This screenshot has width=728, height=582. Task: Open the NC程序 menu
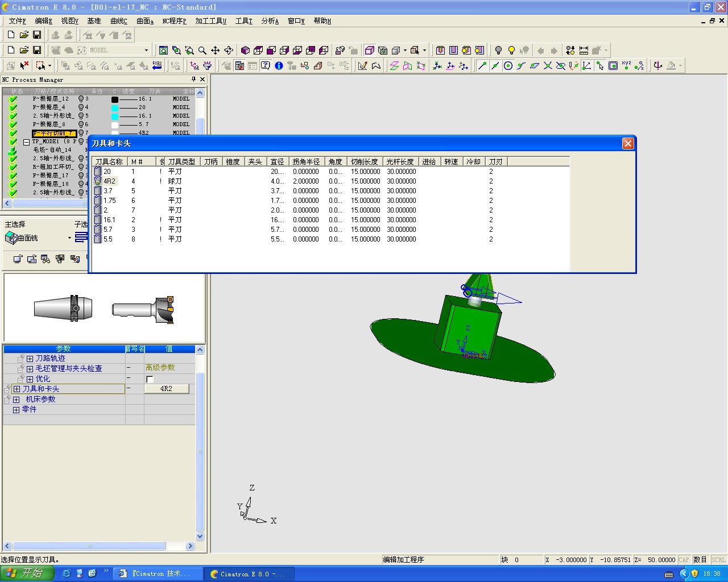pos(174,21)
